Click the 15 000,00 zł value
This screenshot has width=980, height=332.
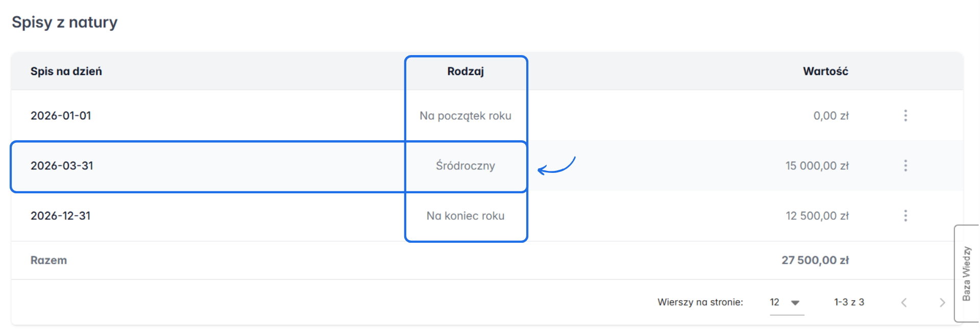(818, 165)
